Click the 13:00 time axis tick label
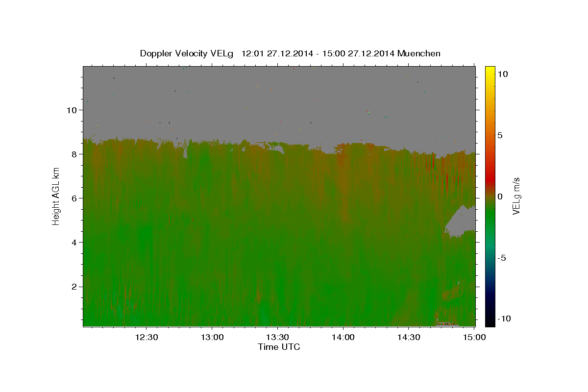 point(212,338)
